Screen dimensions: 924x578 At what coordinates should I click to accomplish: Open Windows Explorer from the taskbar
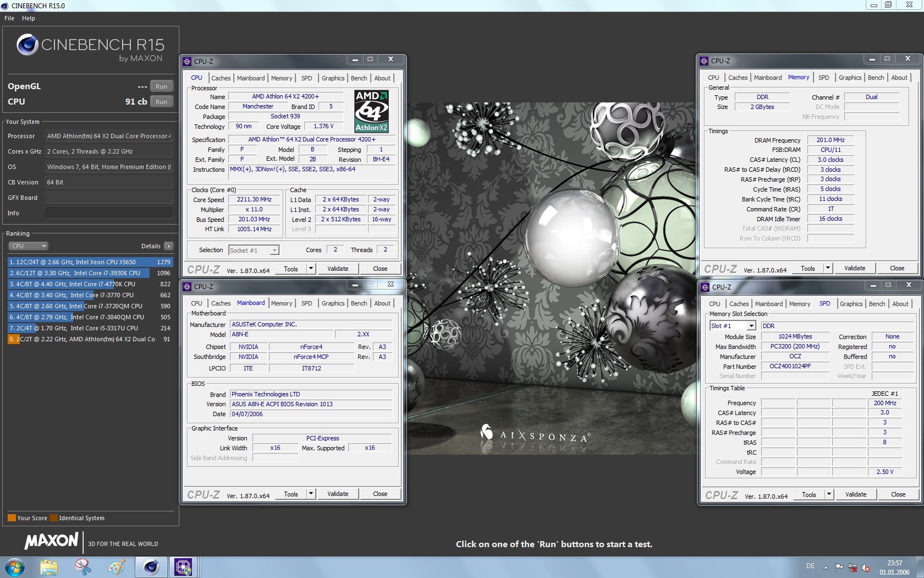pos(49,567)
